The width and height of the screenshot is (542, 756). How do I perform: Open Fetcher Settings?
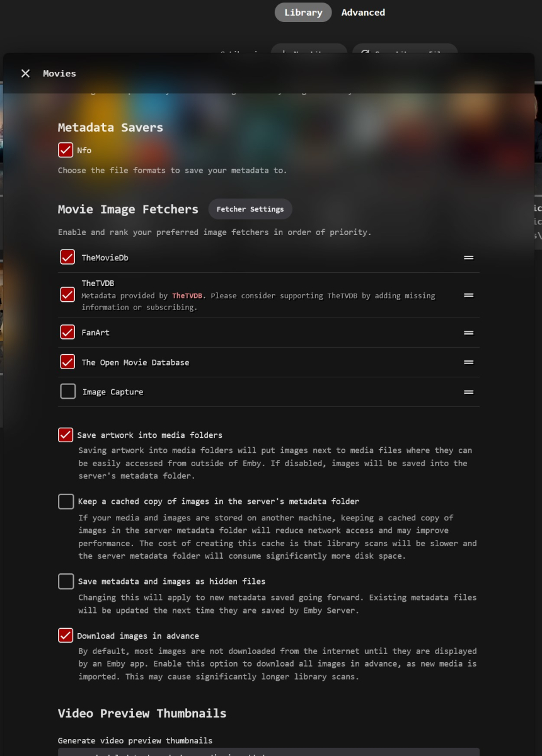250,209
